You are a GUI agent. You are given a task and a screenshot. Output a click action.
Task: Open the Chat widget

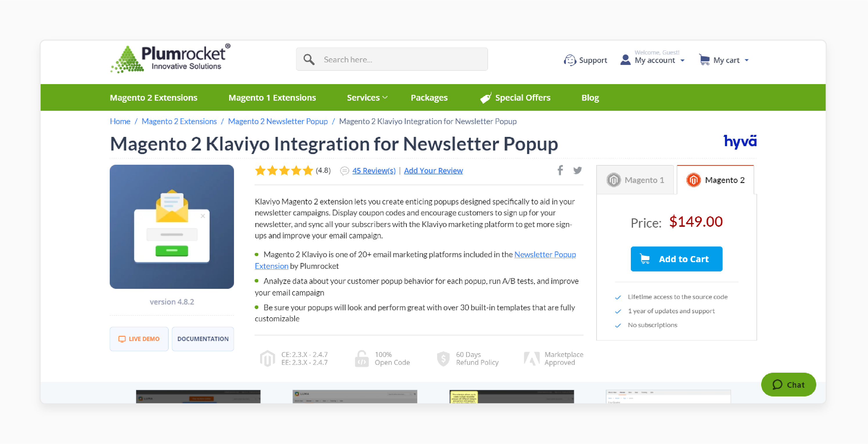pos(788,385)
